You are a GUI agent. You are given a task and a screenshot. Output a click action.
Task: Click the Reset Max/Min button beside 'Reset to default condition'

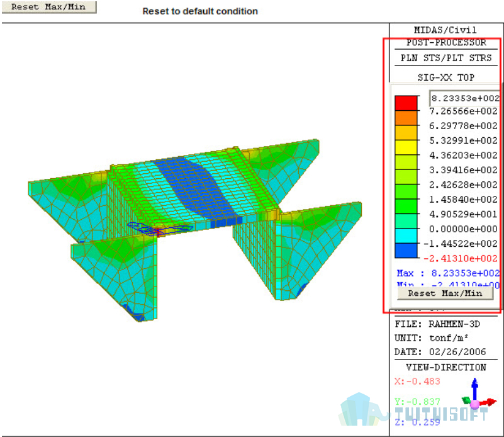click(49, 7)
